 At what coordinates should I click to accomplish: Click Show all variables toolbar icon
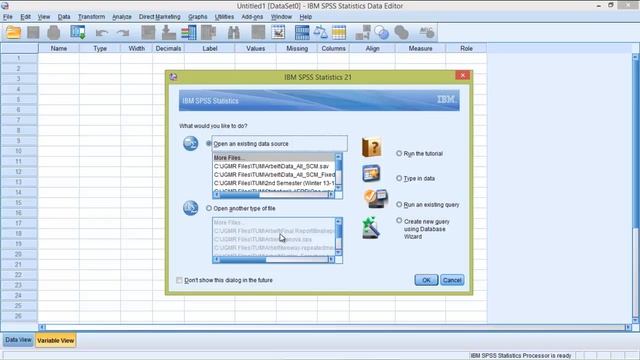pos(402,32)
